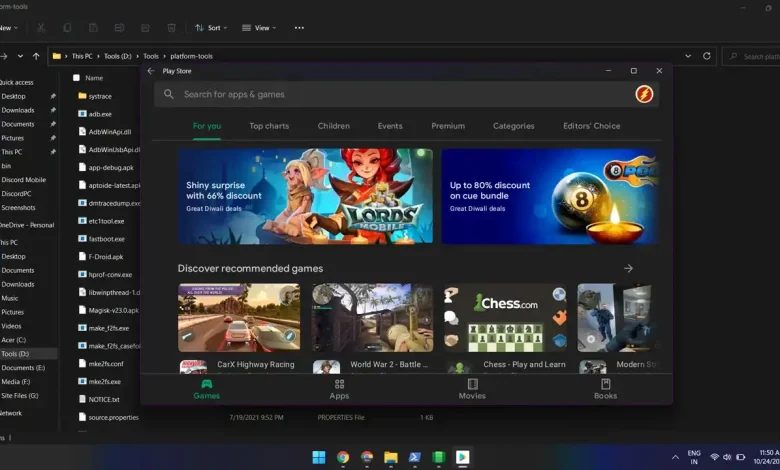Select the source.properties file
This screenshot has height=470, width=780.
[x=113, y=417]
